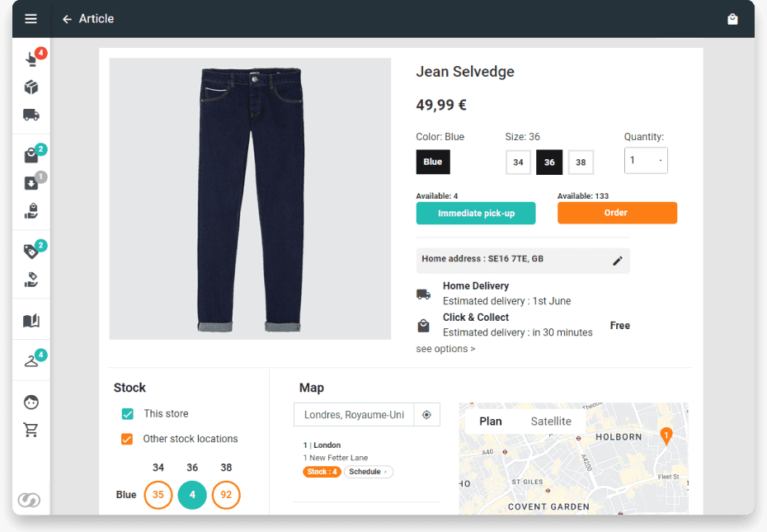Click the Immediate pick-up button
Screen dimensions: 767x532
tap(476, 214)
